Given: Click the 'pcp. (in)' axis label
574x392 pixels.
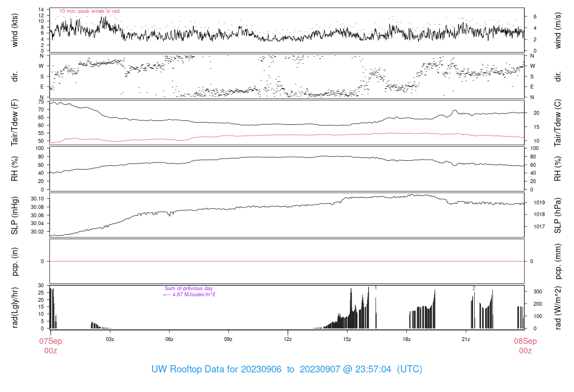Looking at the screenshot, I should (x=15, y=262).
